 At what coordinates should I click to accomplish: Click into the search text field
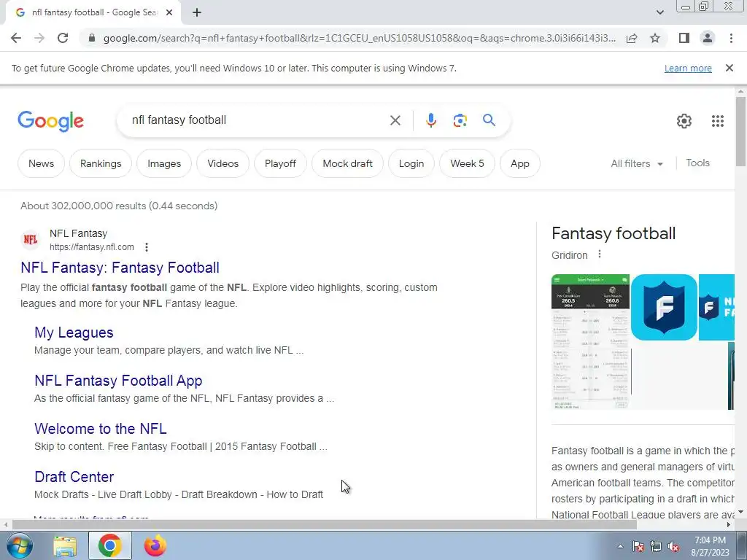[258, 120]
